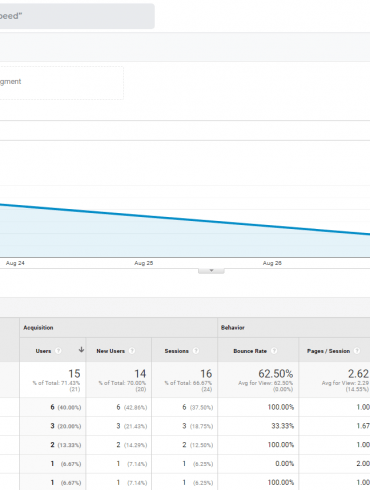Image resolution: width=370 pixels, height=490 pixels.
Task: Click the search filter box at top
Action: tap(77, 16)
